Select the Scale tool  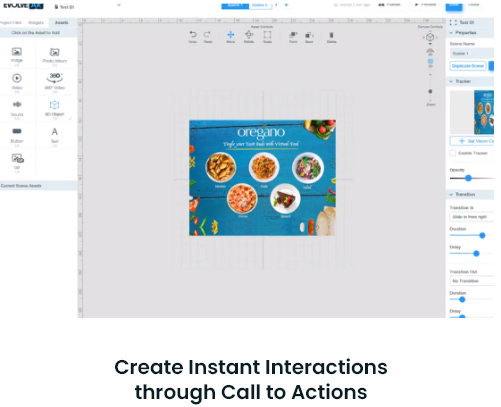tap(267, 36)
